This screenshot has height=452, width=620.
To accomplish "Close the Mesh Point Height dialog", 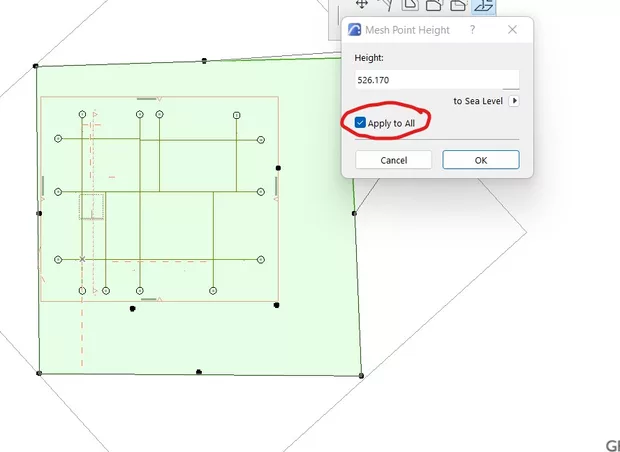I will [512, 30].
